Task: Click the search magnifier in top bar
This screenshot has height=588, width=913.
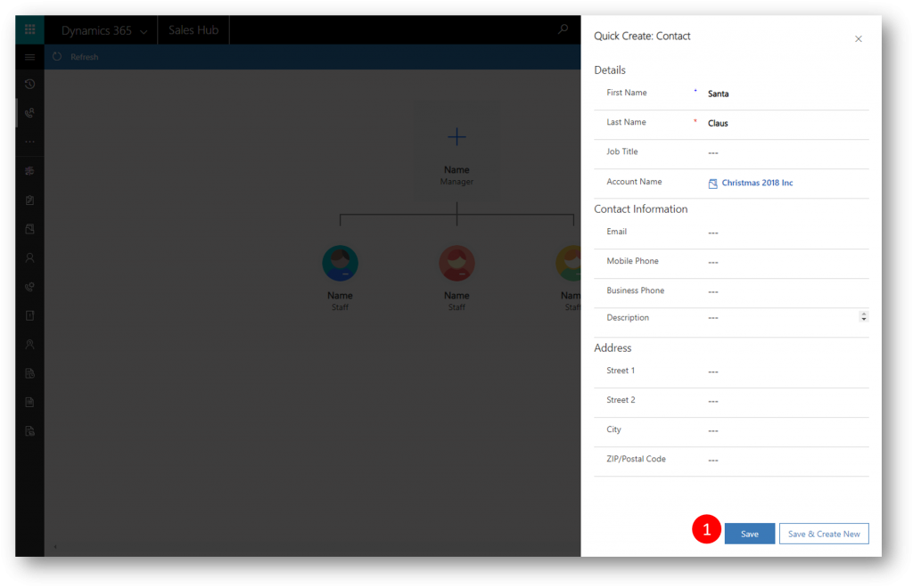Action: (x=563, y=29)
